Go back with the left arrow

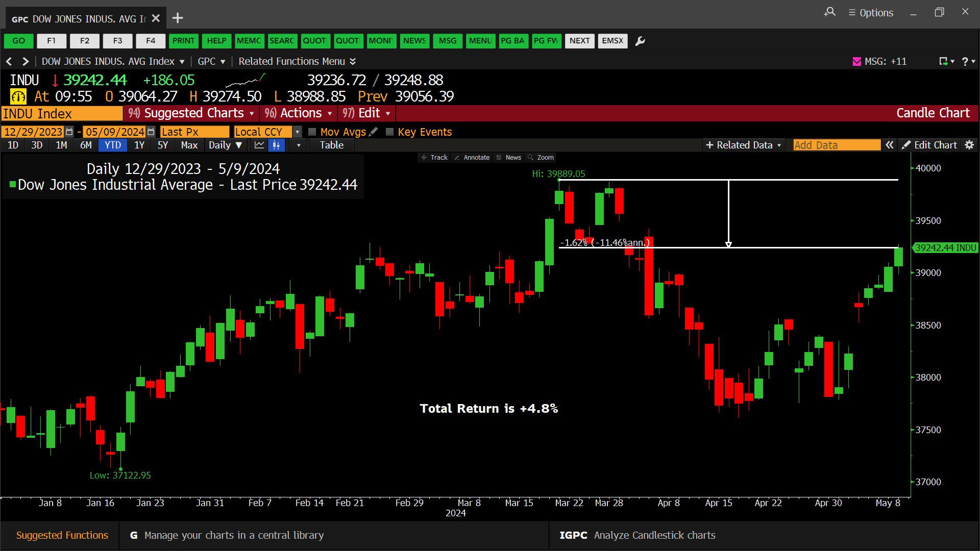coord(9,61)
